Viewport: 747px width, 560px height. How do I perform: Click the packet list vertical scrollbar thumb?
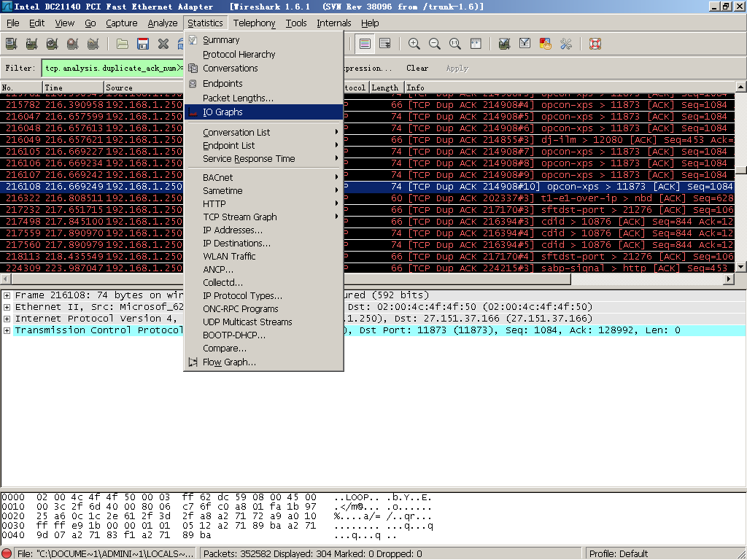(x=741, y=170)
